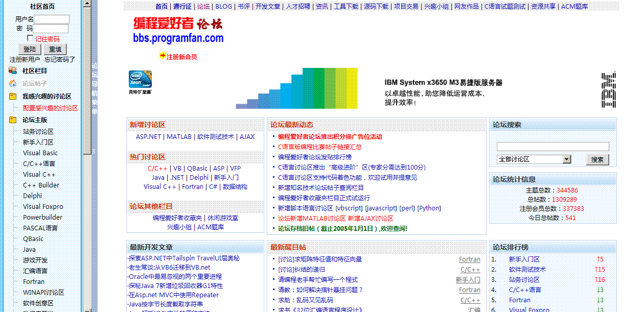Click the colored staircase banner graphic
The width and height of the screenshot is (644, 312).
[x=296, y=88]
